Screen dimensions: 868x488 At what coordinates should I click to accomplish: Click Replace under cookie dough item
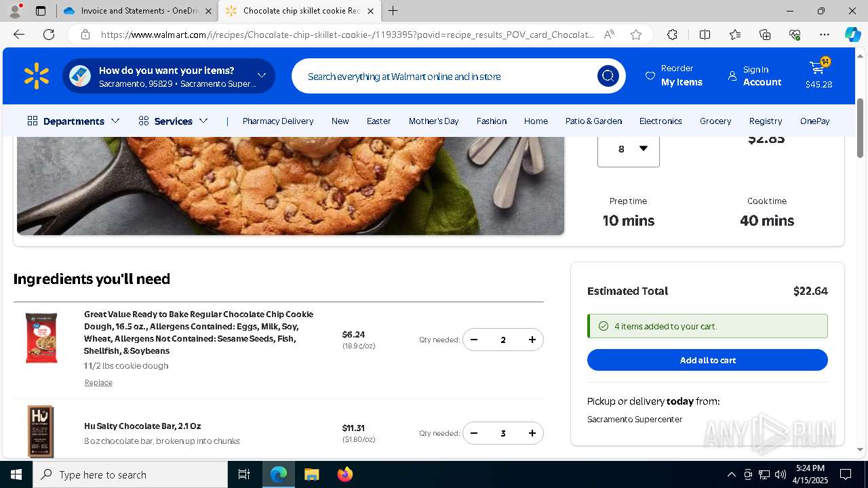point(98,382)
